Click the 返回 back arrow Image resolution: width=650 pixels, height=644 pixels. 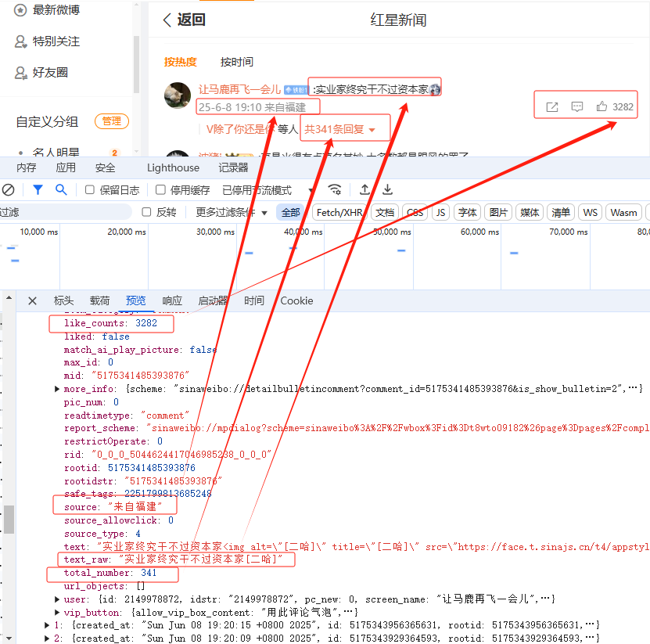pos(167,20)
